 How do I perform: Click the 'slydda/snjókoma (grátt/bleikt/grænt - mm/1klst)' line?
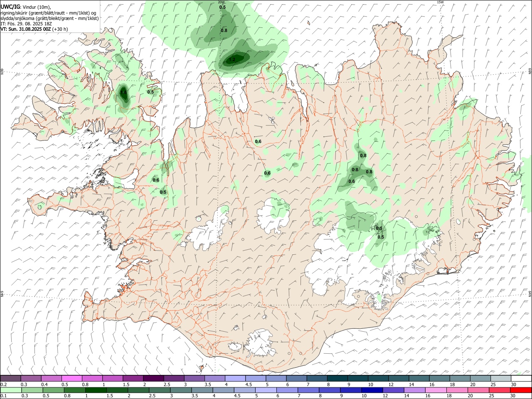tap(49, 18)
